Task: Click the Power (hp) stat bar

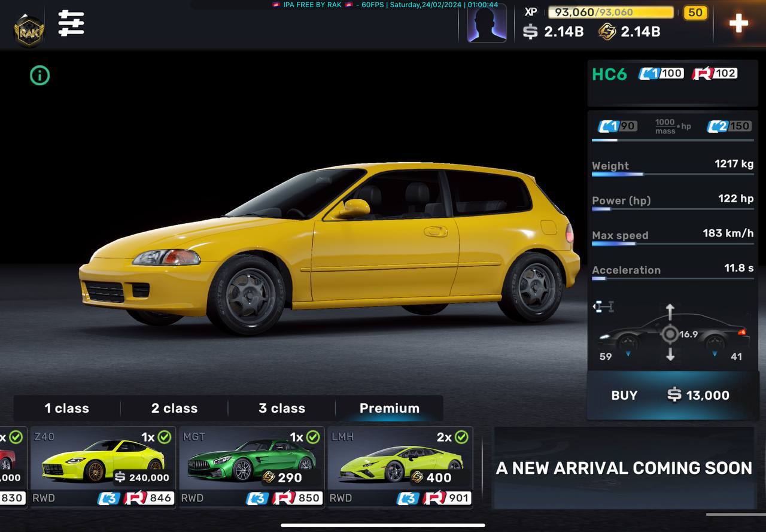Action: pos(673,209)
